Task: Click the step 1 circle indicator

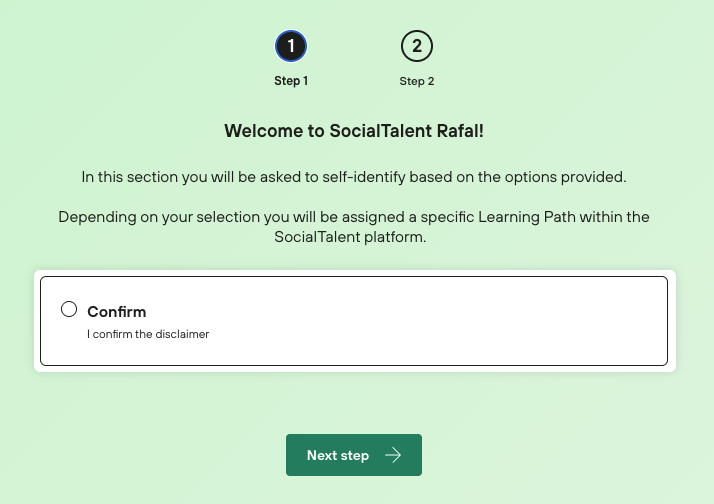Action: click(291, 46)
